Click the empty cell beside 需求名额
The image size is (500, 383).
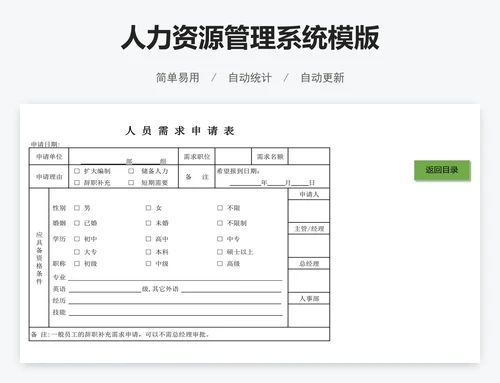coord(309,156)
